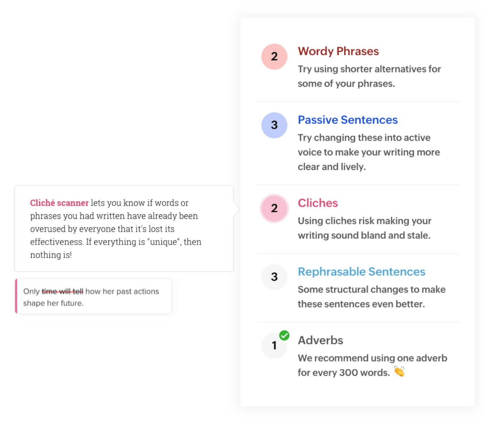Click the Cliché scanner highlighted text
504x430 pixels.
pyautogui.click(x=59, y=203)
